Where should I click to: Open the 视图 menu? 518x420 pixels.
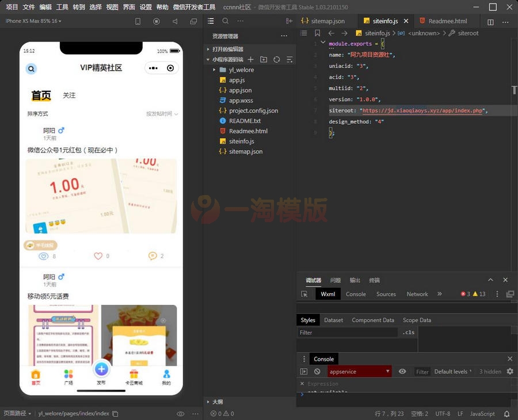point(112,7)
